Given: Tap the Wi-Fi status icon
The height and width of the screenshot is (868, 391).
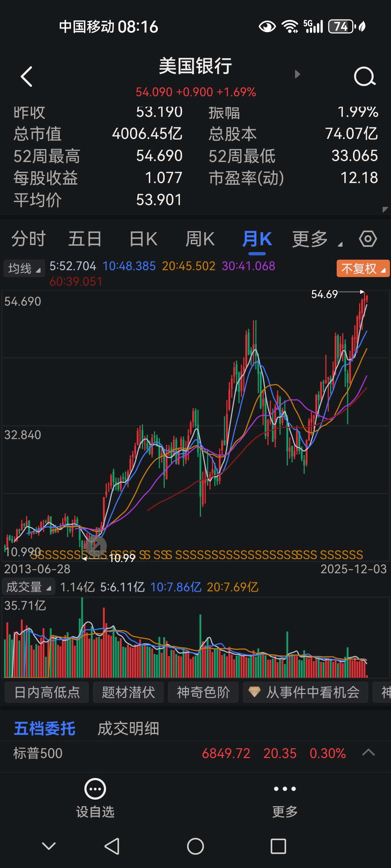Looking at the screenshot, I should 290,26.
